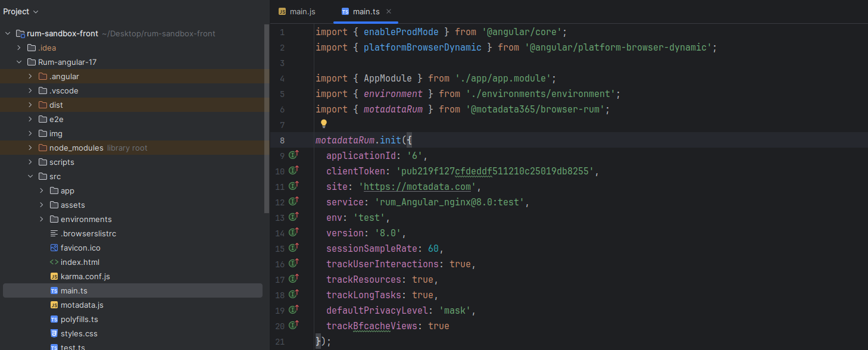Click the project tree vertical scrollbar
The height and width of the screenshot is (350, 868).
click(x=266, y=119)
